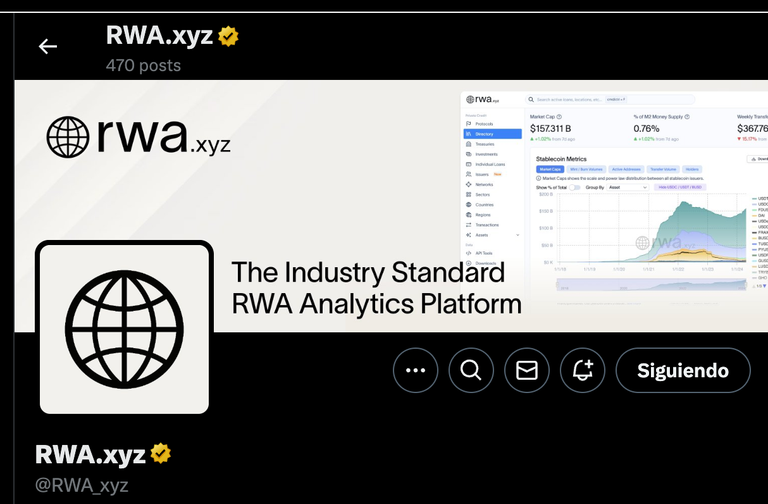Click the RWA.xyz display name above handle

click(91, 454)
